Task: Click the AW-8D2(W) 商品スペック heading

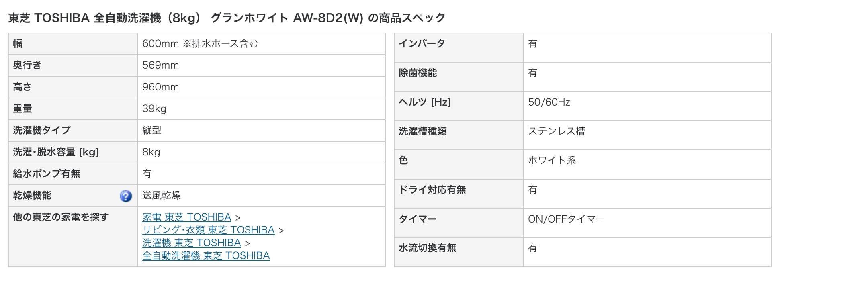Action: 227,18
